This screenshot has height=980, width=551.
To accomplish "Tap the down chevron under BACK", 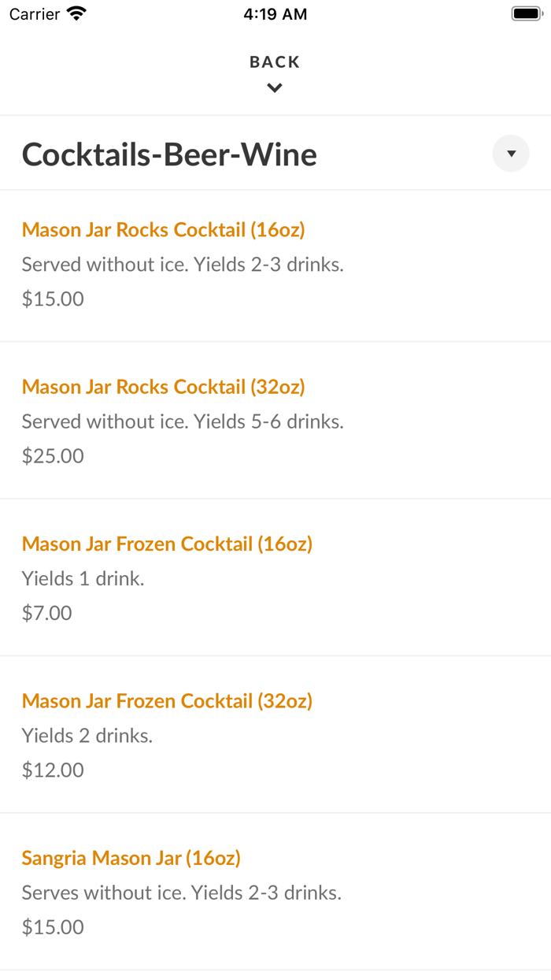I will 275,88.
